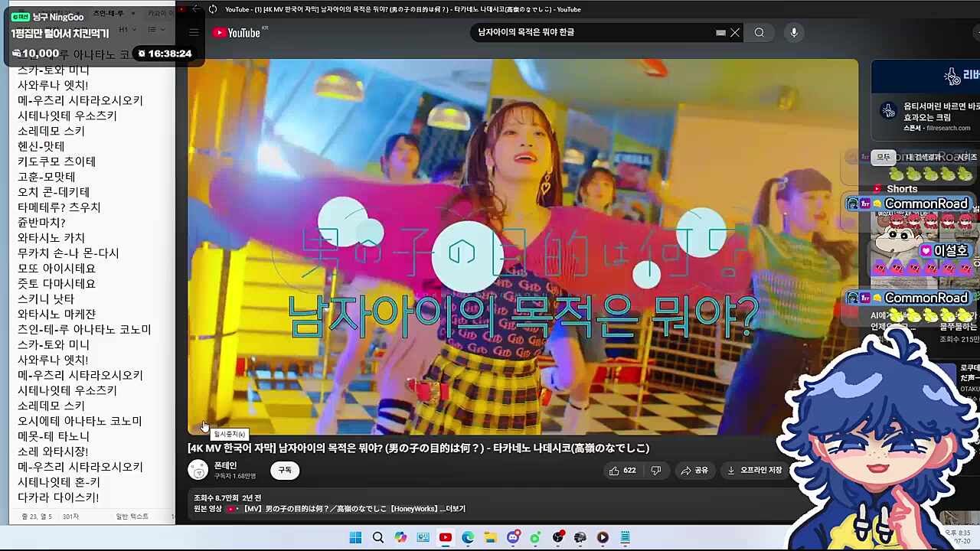The image size is (980, 551).
Task: Click the video player to pause
Action: pyautogui.click(x=523, y=246)
